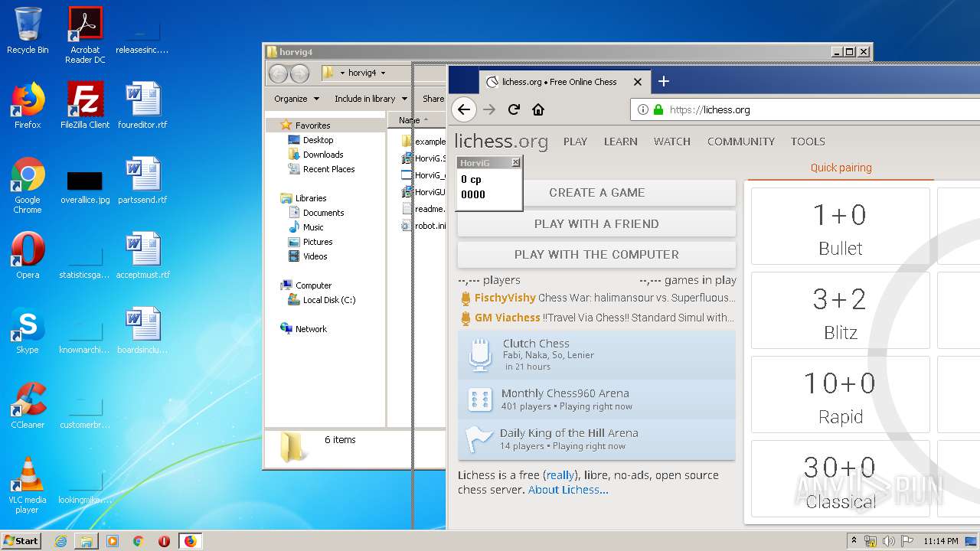Image resolution: width=980 pixels, height=551 pixels.
Task: Close the HorviG small overlay window
Action: tap(515, 162)
